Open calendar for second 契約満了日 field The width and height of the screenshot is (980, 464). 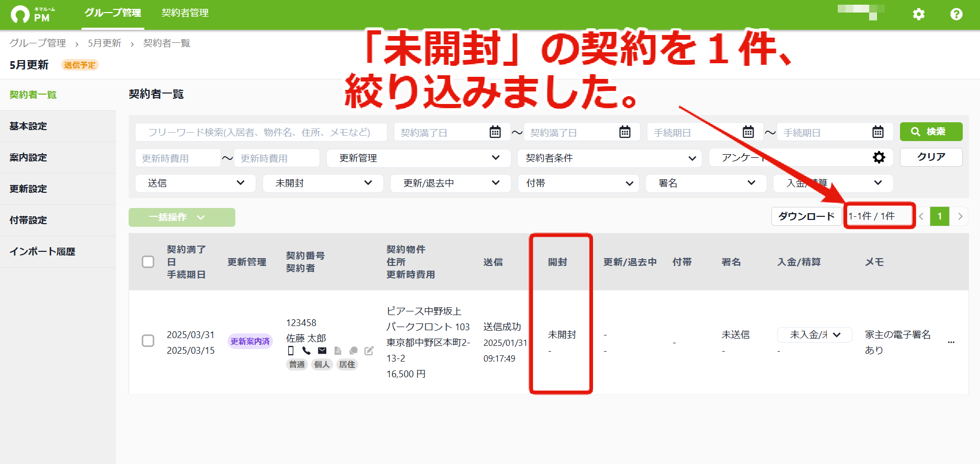coord(625,132)
